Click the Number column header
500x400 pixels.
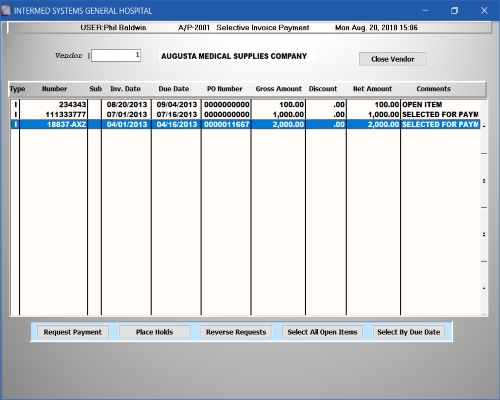tap(54, 89)
